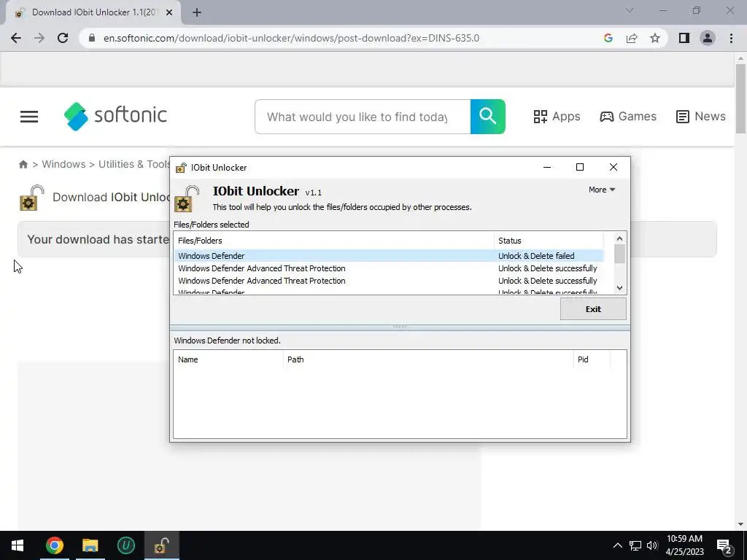The height and width of the screenshot is (560, 747).
Task: Close the IObit Unlocker window
Action: tap(613, 167)
